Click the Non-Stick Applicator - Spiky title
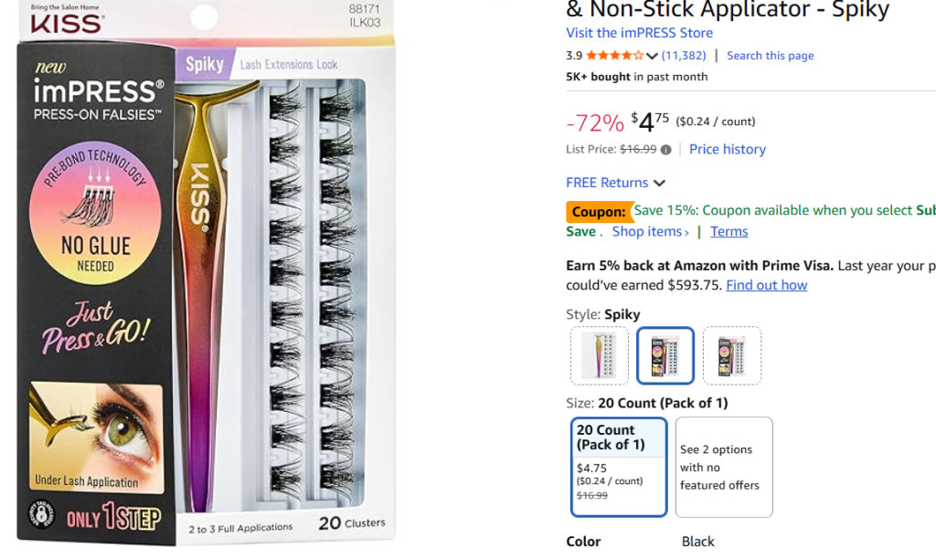The width and height of the screenshot is (936, 560). point(728,10)
